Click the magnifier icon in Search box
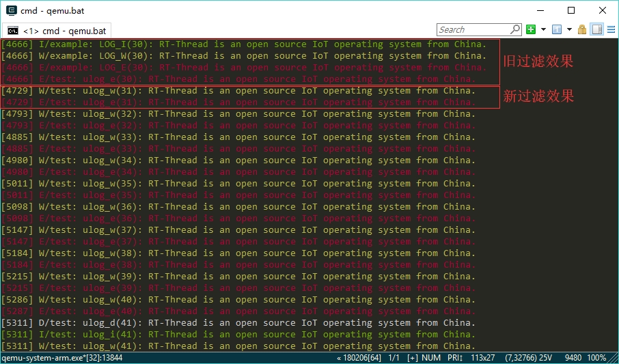Image resolution: width=619 pixels, height=364 pixels. (x=515, y=29)
